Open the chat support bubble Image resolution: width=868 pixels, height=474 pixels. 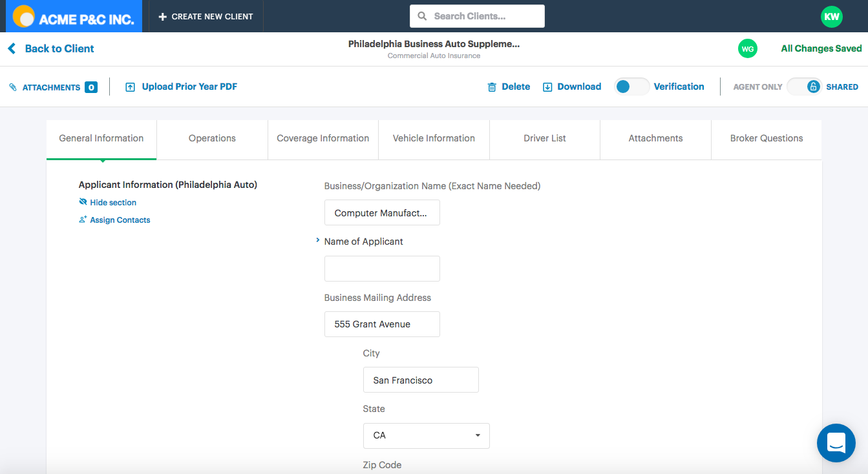click(836, 443)
